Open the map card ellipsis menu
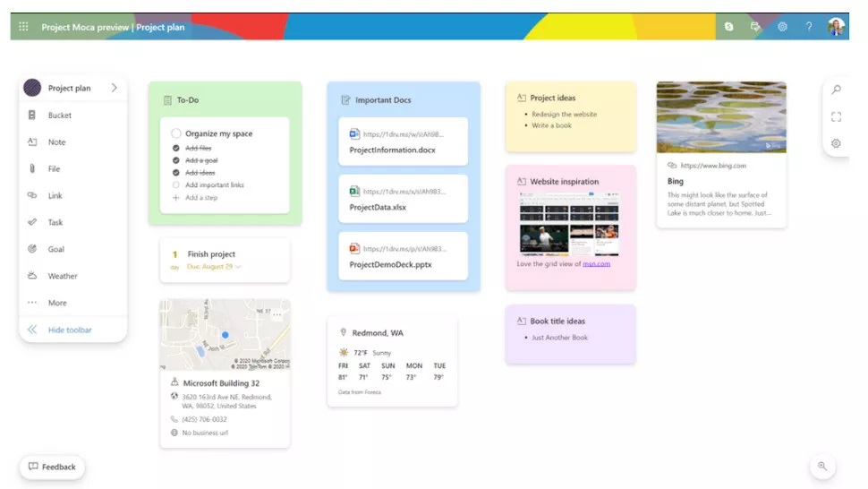This screenshot has width=868, height=489. click(277, 314)
